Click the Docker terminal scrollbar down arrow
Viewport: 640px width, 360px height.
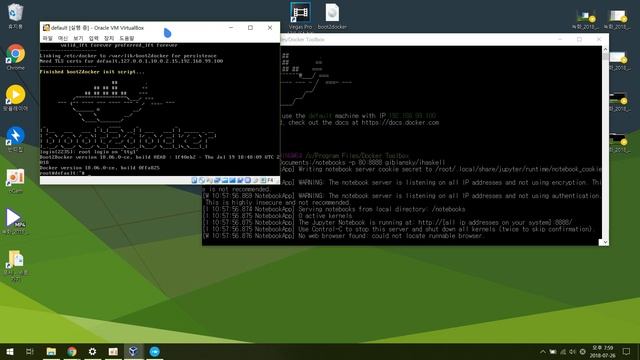point(605,242)
